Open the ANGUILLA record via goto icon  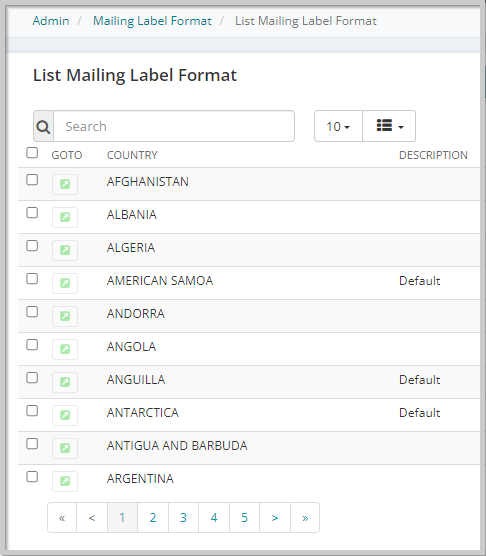(65, 382)
